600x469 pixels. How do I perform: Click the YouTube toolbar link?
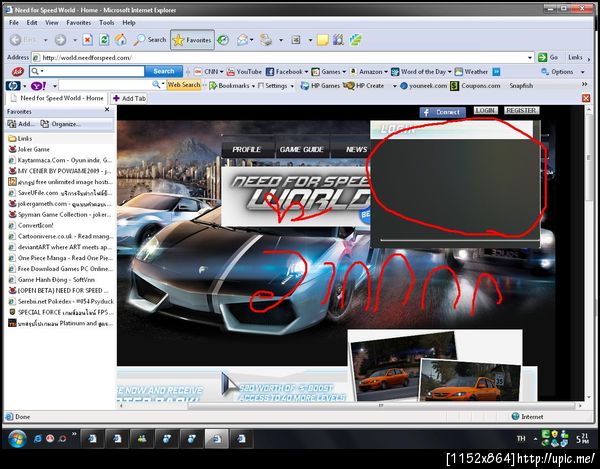pos(244,72)
